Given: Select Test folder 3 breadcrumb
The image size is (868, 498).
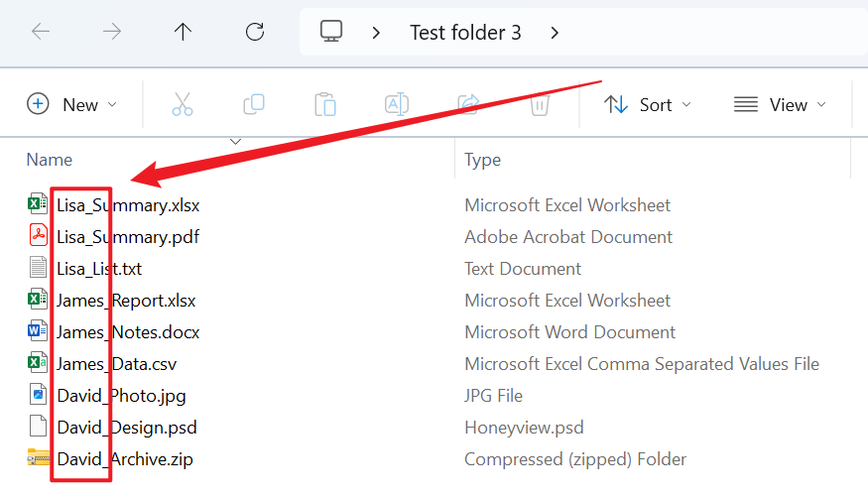Looking at the screenshot, I should 465,33.
